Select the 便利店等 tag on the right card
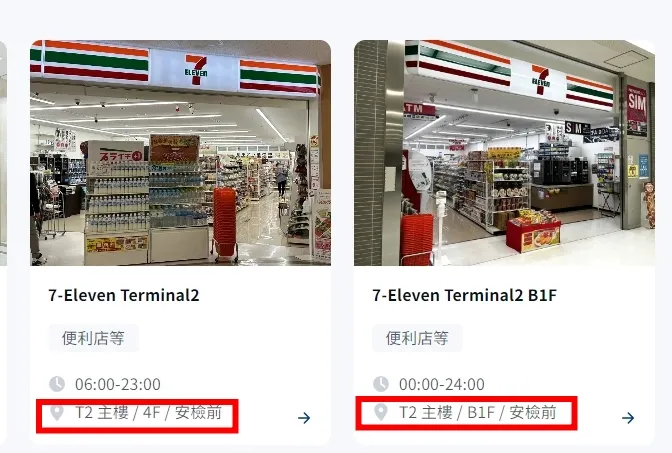The image size is (672, 453). coord(417,338)
